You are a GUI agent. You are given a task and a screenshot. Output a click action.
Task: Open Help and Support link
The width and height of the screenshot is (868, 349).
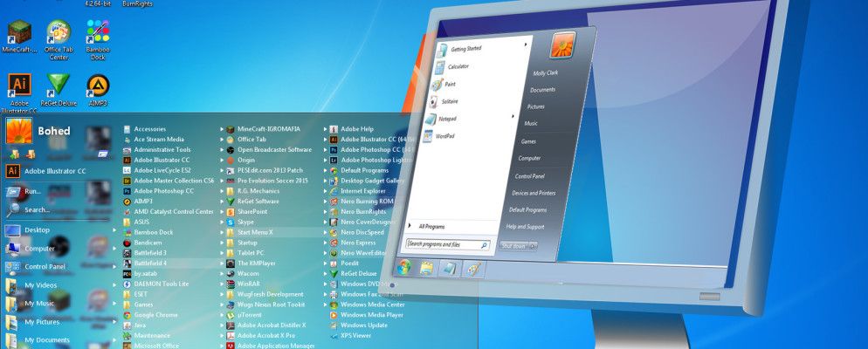(525, 227)
